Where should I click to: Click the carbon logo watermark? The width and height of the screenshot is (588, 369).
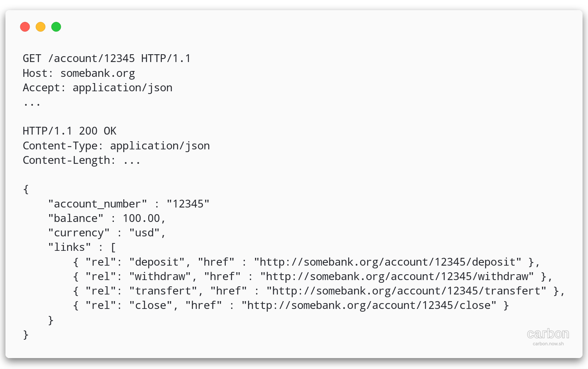[x=548, y=334]
